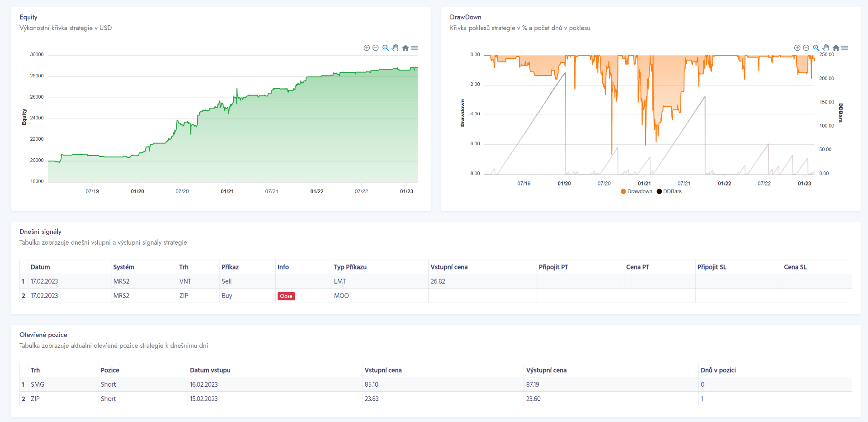The height and width of the screenshot is (422, 868).
Task: Click the red Close badge for ZIP
Action: click(286, 296)
